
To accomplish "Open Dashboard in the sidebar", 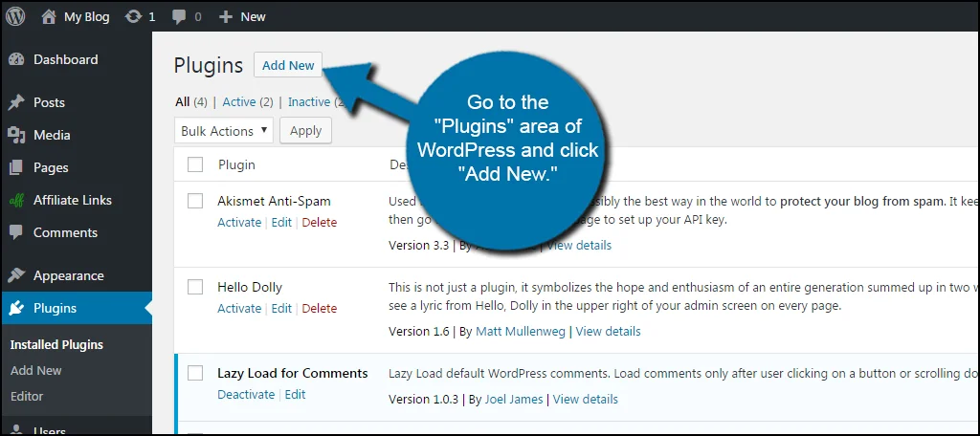I will (x=66, y=60).
